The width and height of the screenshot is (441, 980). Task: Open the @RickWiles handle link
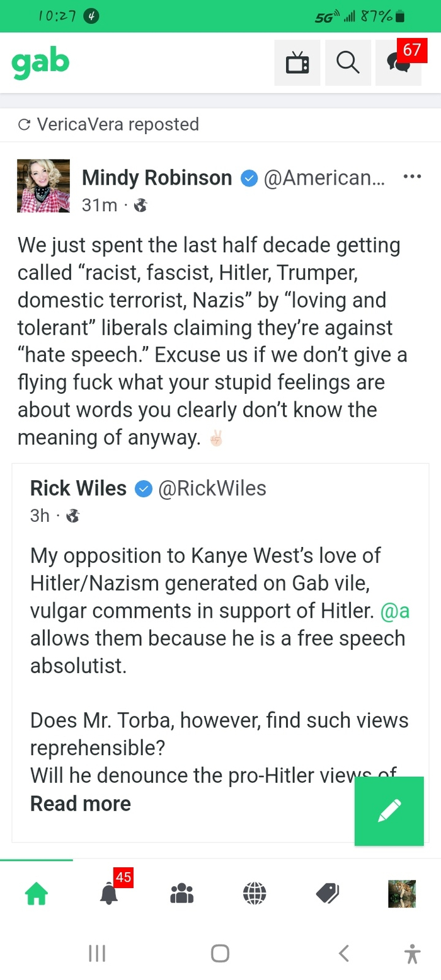click(212, 488)
